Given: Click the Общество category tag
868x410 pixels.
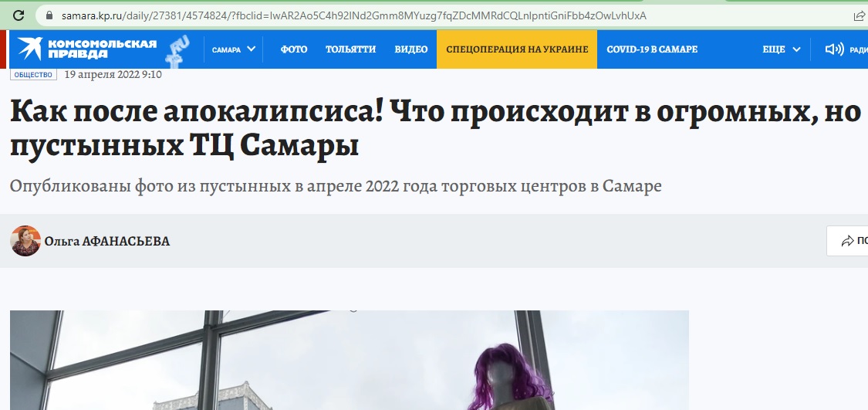Looking at the screenshot, I should pos(33,75).
